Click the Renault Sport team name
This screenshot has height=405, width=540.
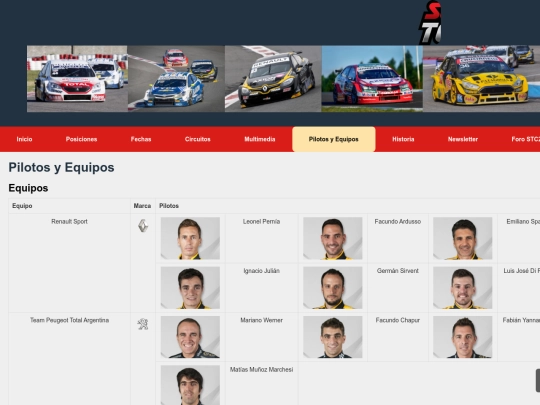point(69,221)
